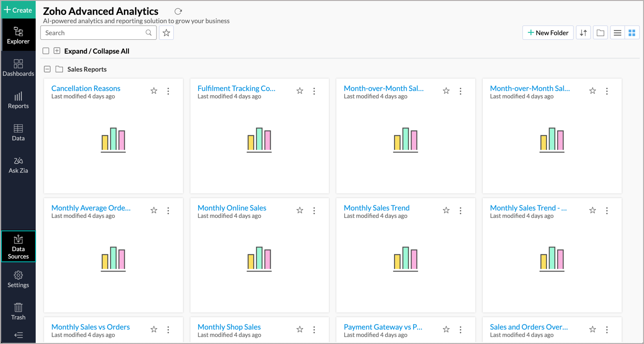Open the Dashboards tab in sidebar
The image size is (644, 344).
(18, 68)
